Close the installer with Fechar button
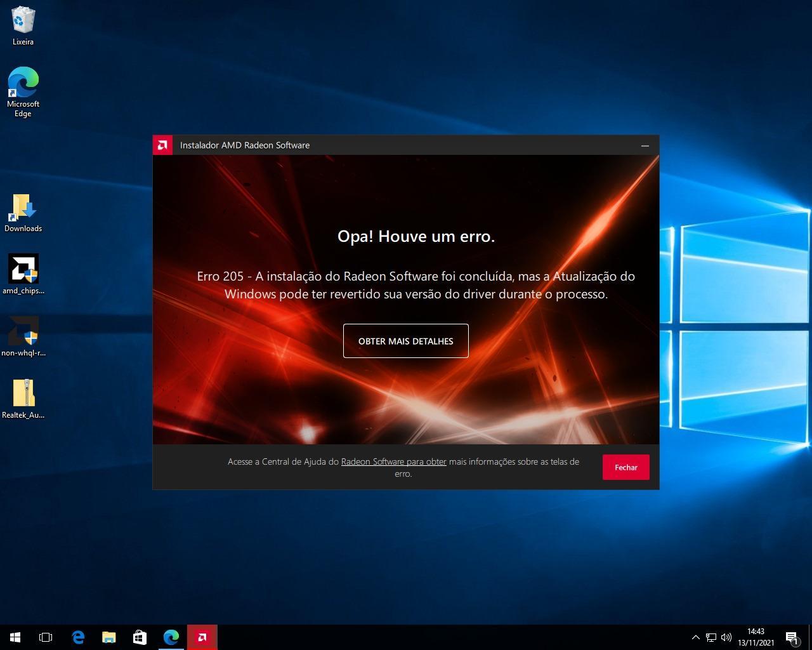Viewport: 812px width, 650px height. pyautogui.click(x=625, y=467)
